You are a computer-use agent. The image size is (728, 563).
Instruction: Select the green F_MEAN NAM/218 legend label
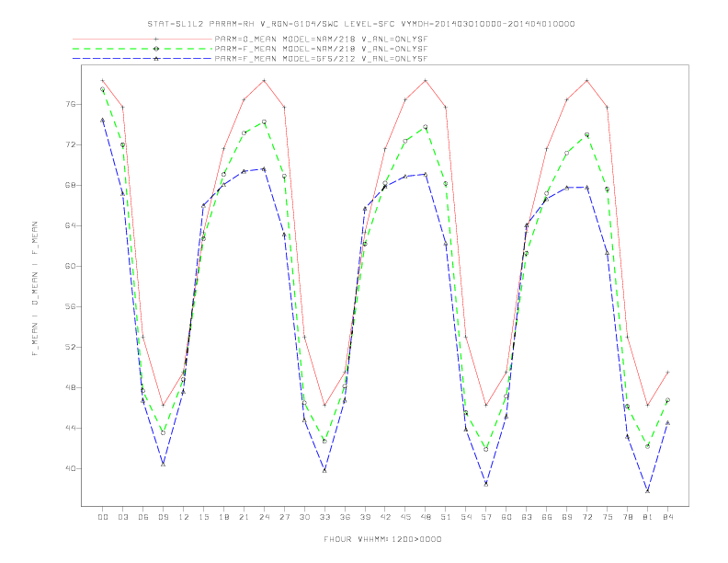[x=322, y=49]
